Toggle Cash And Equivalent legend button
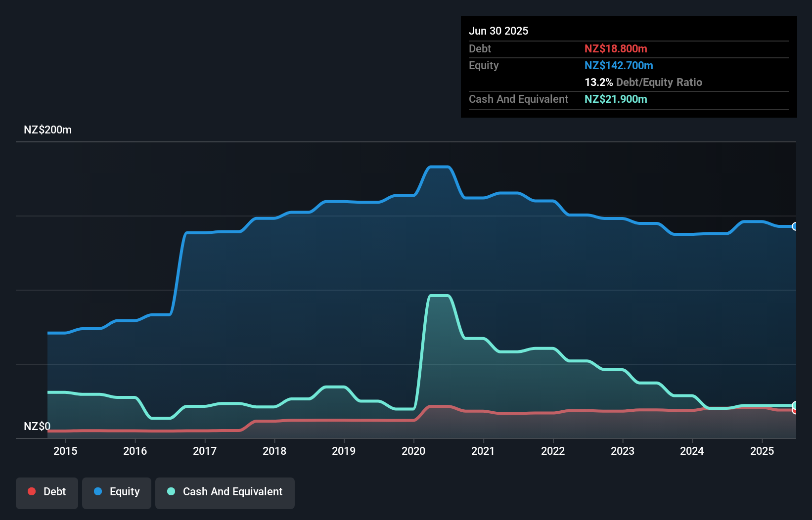This screenshot has width=812, height=520. coord(225,493)
